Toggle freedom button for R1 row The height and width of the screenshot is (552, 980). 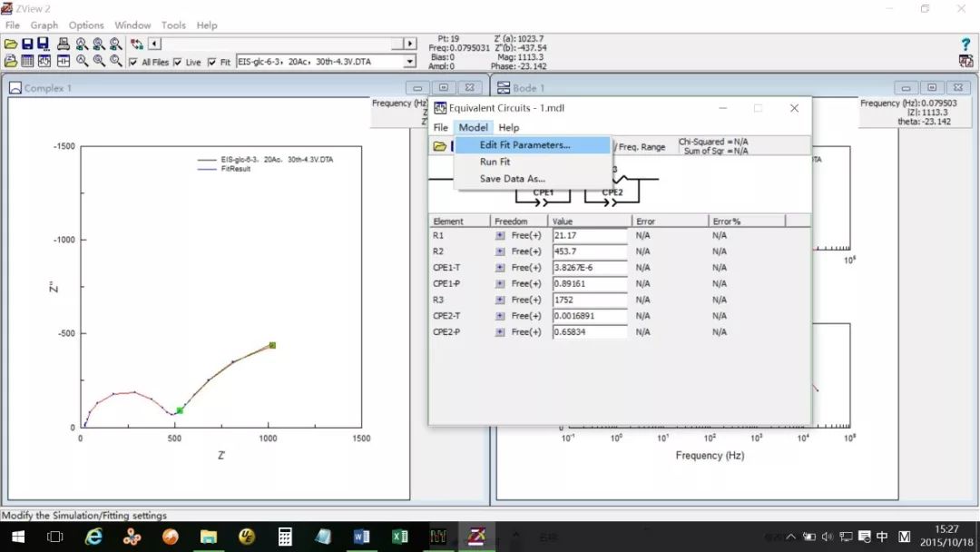pos(500,236)
